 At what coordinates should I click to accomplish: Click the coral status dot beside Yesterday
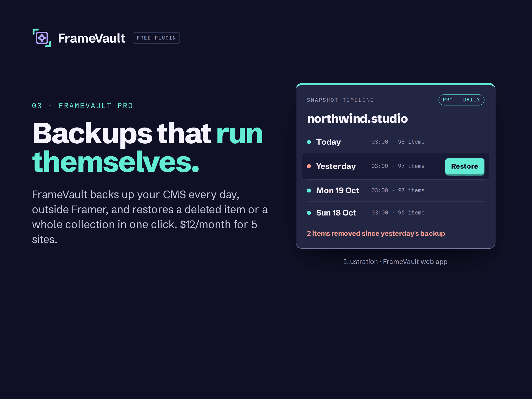click(309, 166)
